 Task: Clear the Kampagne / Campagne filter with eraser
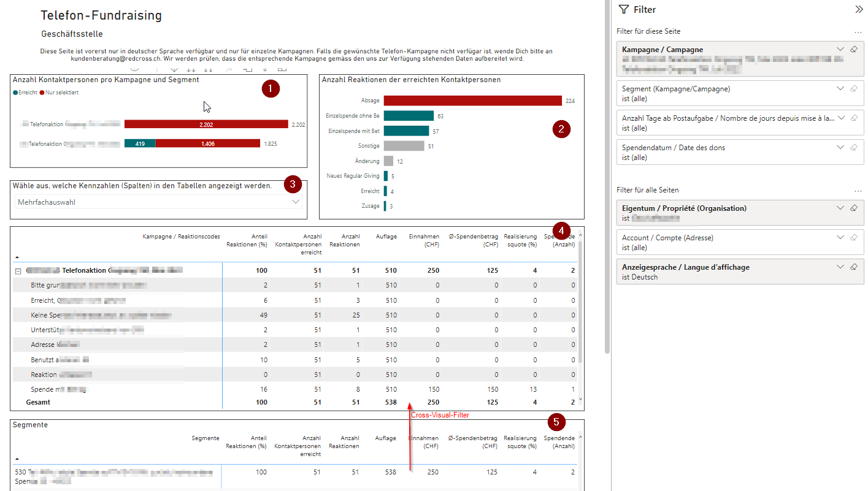(853, 49)
